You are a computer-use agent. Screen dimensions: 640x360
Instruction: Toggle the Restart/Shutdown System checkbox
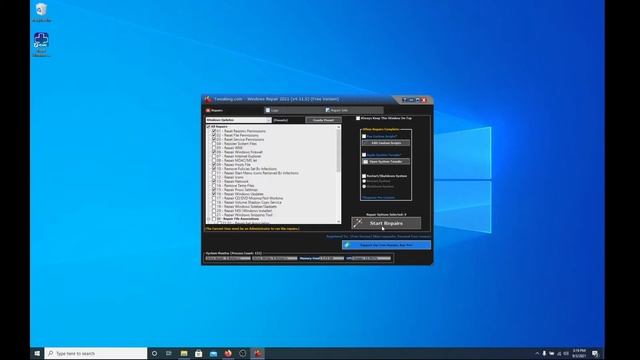[364, 176]
